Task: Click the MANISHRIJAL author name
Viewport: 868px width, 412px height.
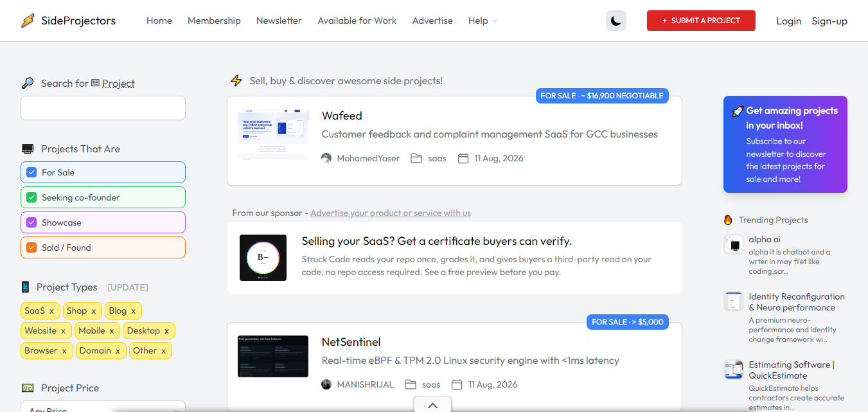Action: point(366,384)
